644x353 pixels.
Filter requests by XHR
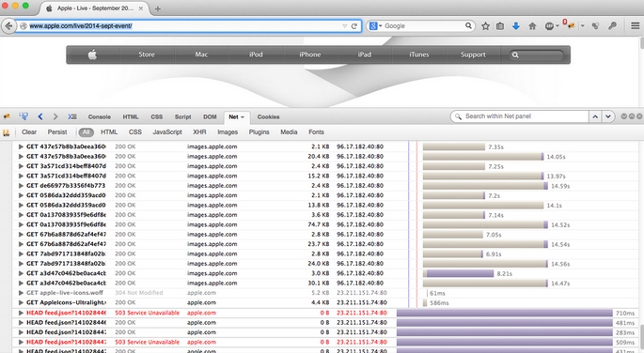coord(199,132)
